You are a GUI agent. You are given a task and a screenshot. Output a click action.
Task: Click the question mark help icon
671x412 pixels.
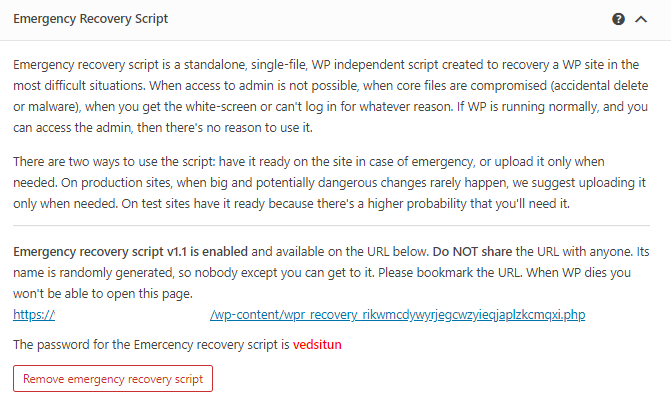click(x=618, y=19)
